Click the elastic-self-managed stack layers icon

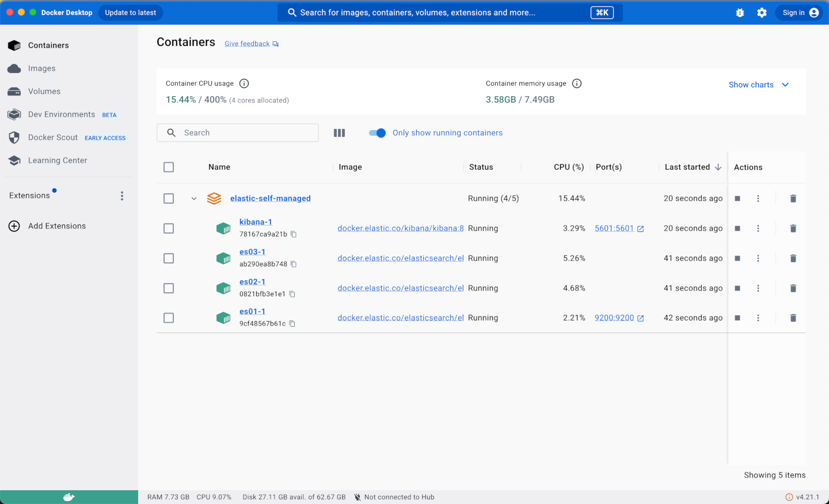coord(214,198)
